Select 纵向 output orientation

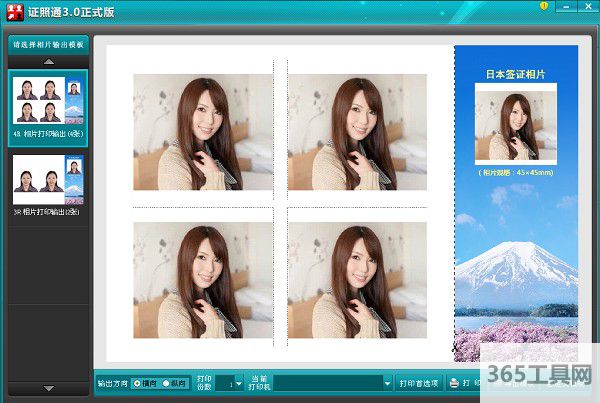click(166, 383)
